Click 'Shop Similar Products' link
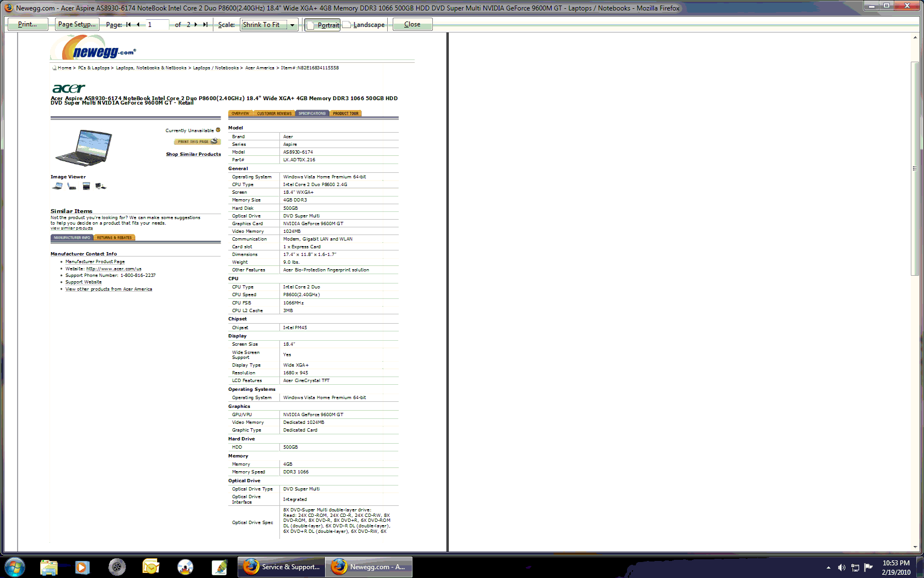This screenshot has width=924, height=578. click(x=194, y=155)
